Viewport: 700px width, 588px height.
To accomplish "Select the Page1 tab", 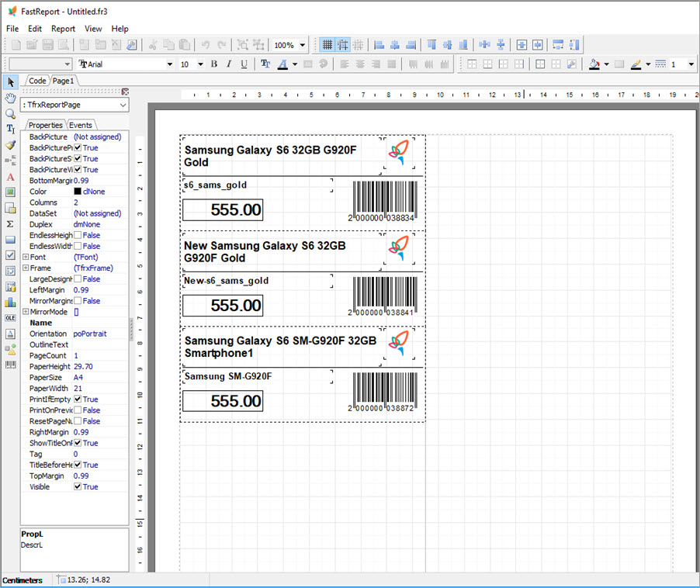I will [x=64, y=81].
